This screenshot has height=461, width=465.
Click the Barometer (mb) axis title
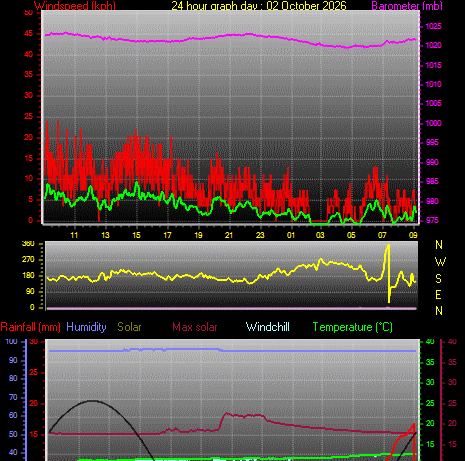(407, 5)
